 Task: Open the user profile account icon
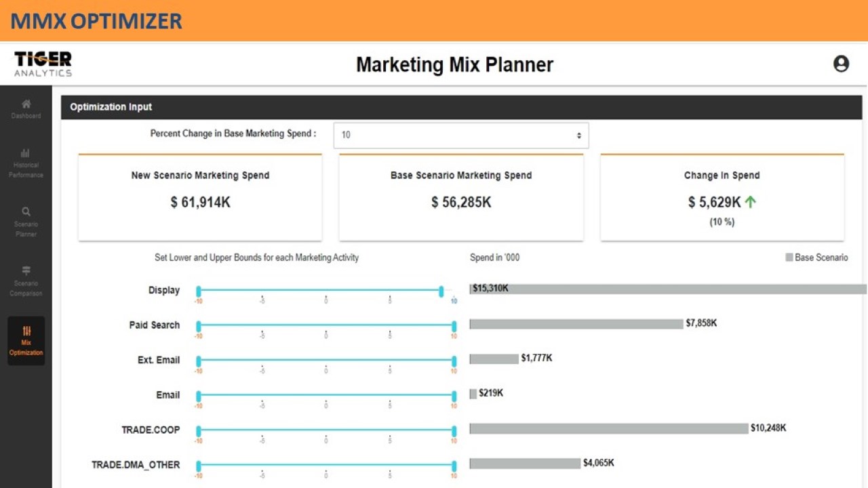tap(841, 64)
